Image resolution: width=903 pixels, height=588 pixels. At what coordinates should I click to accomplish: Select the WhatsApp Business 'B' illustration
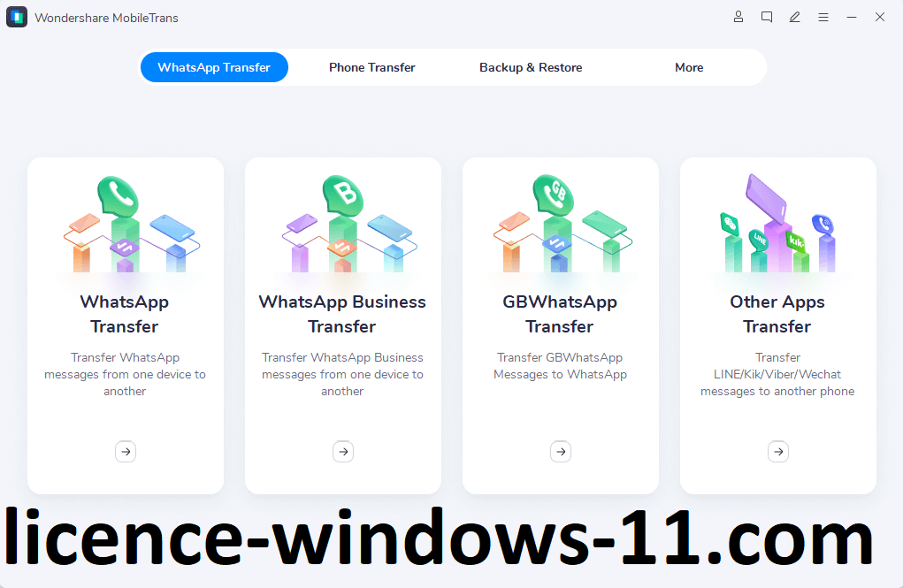point(343,225)
